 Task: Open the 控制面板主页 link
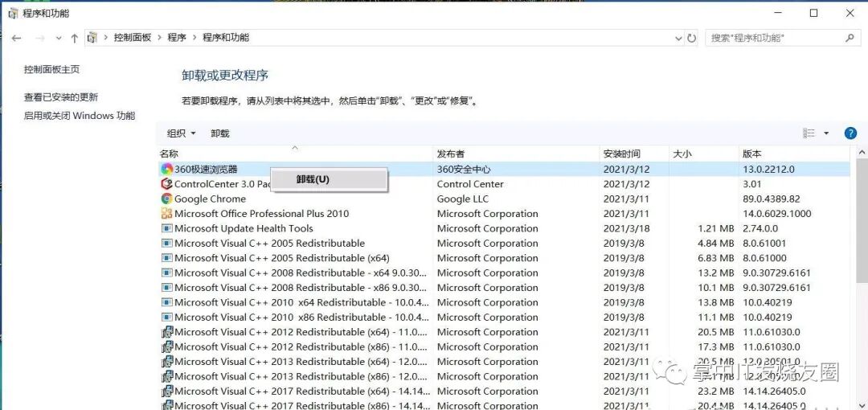click(51, 69)
